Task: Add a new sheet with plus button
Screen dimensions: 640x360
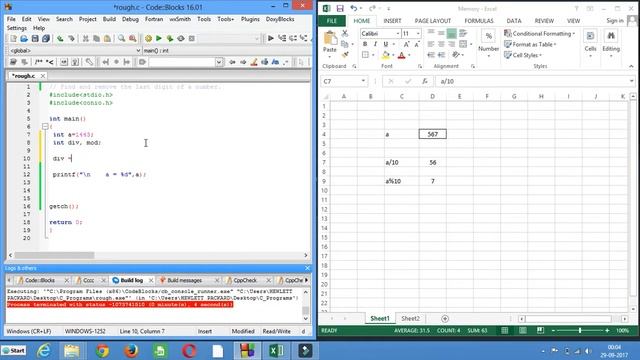Action: [445, 318]
